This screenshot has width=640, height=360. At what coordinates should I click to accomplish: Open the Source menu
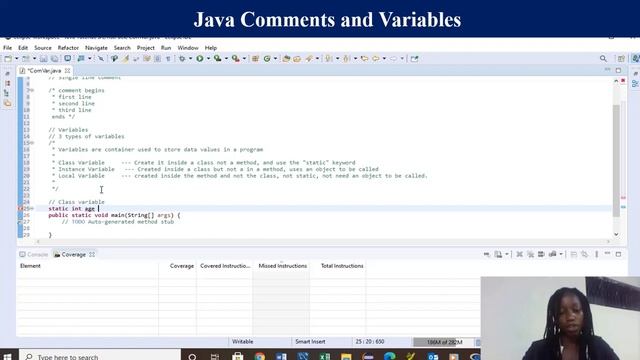43,48
